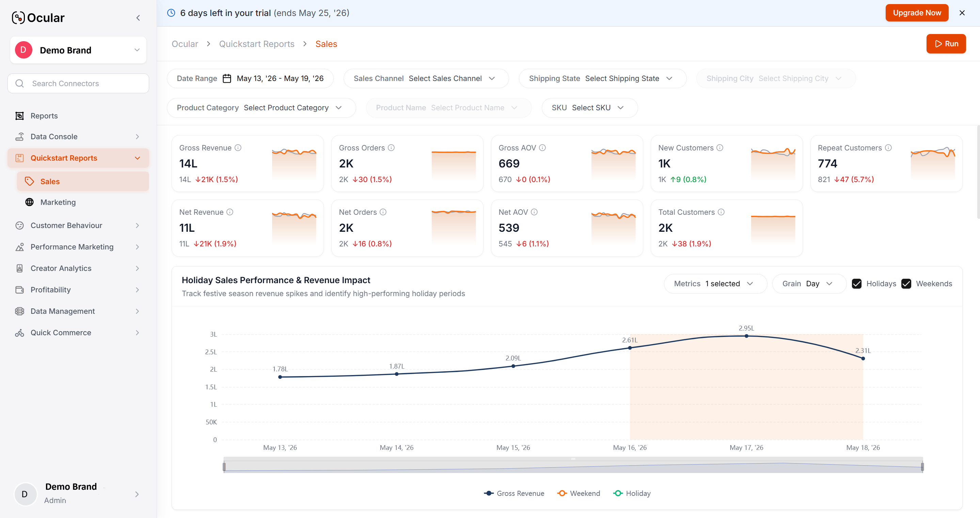Click the search magnifier icon
Viewport: 980px width, 518px height.
tap(20, 83)
